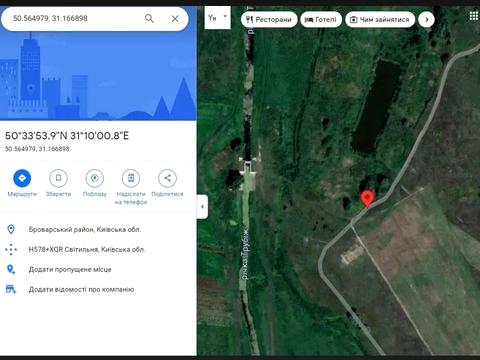Click the 50°33'53.9"N 31°10'00.8"E heading
The image size is (480, 360).
pos(67,136)
